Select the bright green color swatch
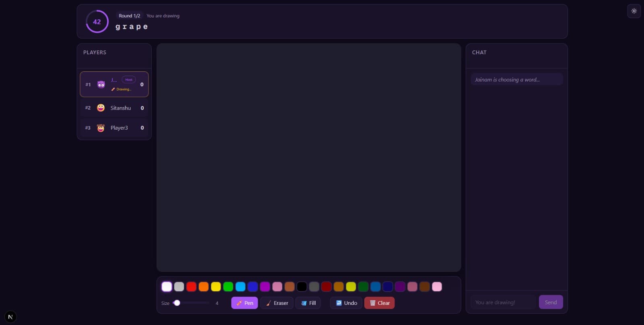This screenshot has height=325, width=644. click(x=228, y=286)
